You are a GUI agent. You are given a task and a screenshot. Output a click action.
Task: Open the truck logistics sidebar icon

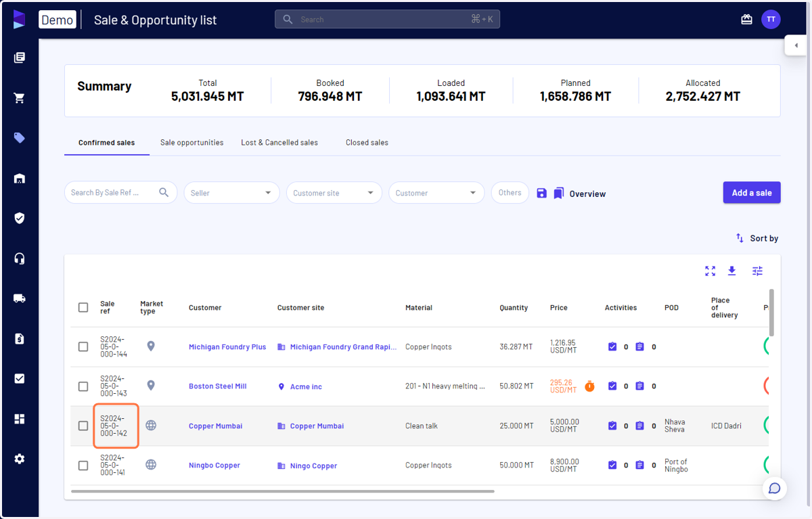[x=20, y=298]
